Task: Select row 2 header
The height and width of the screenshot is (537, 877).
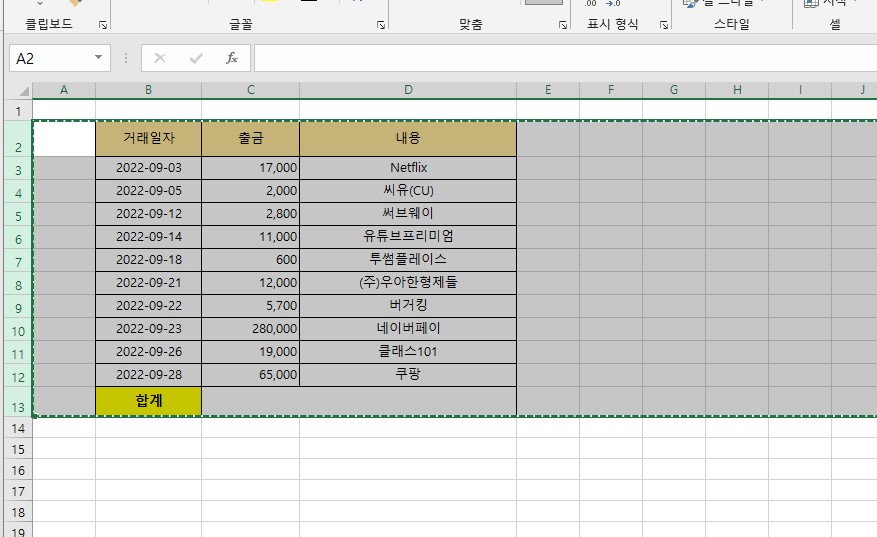Action: coord(18,139)
